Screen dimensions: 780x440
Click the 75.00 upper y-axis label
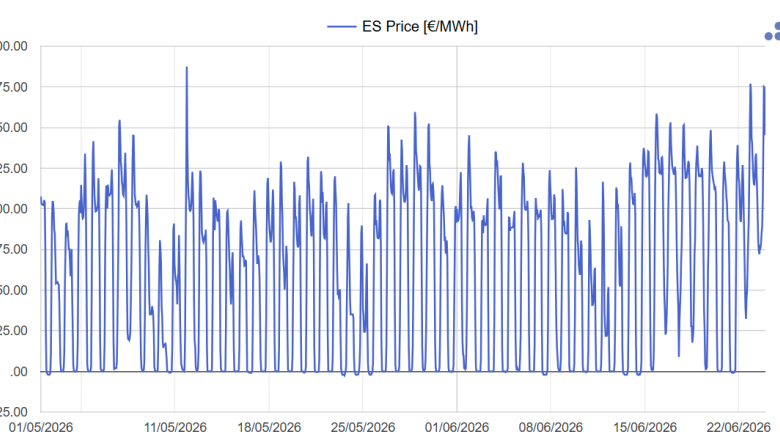click(14, 87)
